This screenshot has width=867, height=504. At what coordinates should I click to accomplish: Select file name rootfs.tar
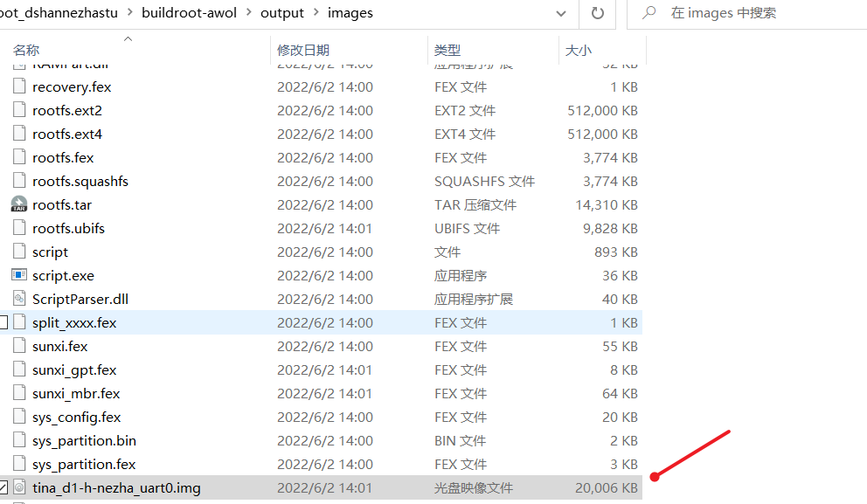pyautogui.click(x=62, y=205)
